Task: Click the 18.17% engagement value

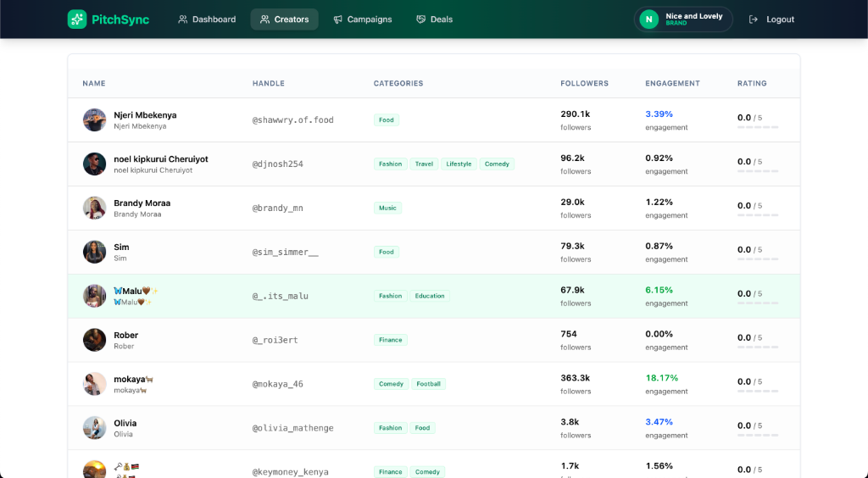Action: coord(662,378)
